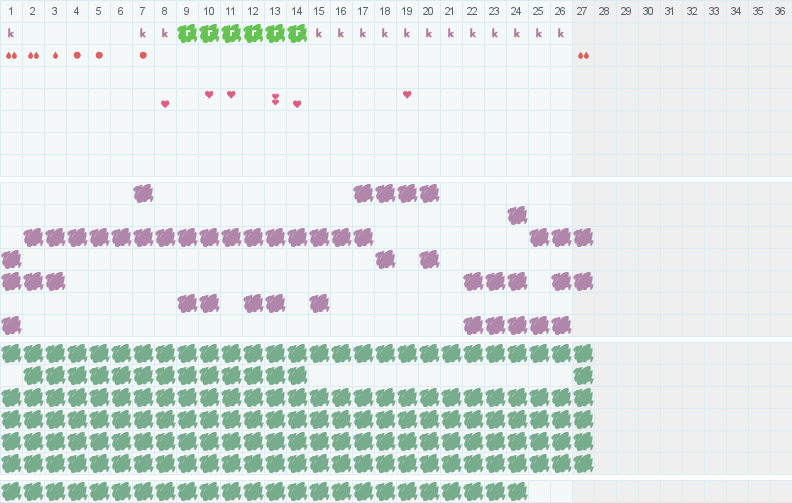Image resolution: width=792 pixels, height=503 pixels.
Task: Click the heart icon on day 10
Action: (209, 94)
